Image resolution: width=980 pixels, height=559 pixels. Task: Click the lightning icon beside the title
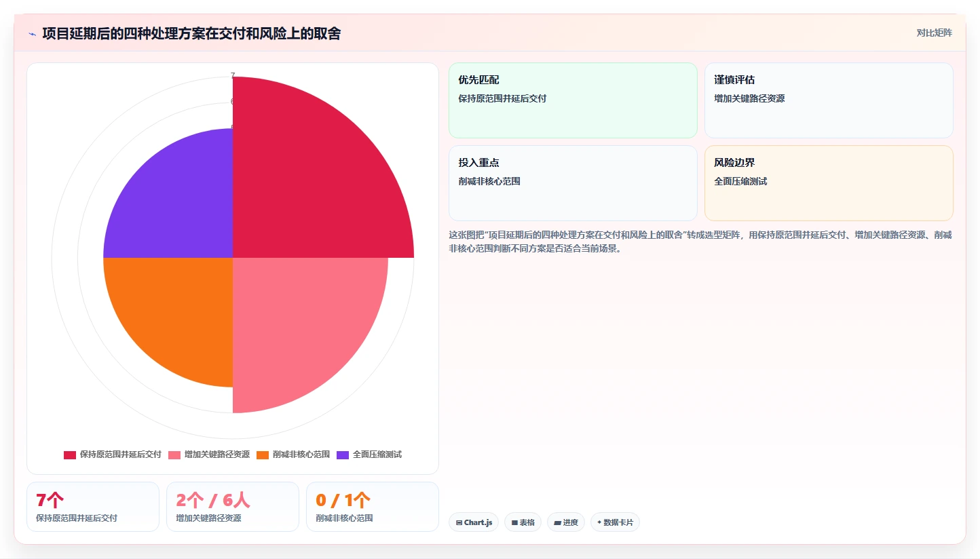coord(32,34)
